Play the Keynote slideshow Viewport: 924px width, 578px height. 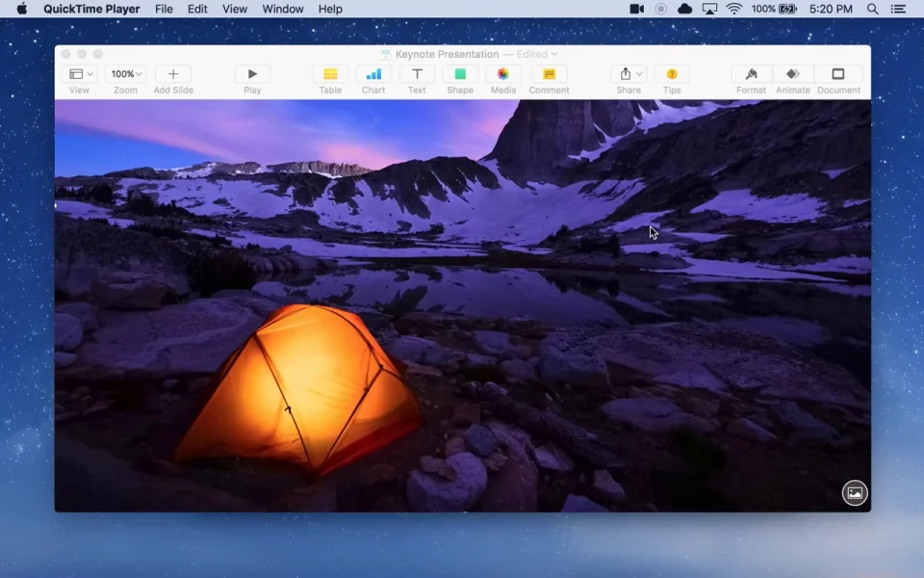252,75
